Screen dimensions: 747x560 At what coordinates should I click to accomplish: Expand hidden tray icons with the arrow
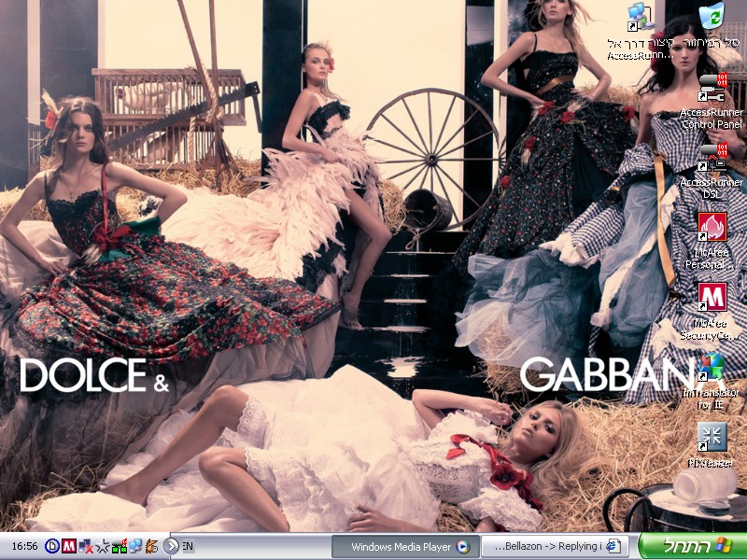[171, 546]
